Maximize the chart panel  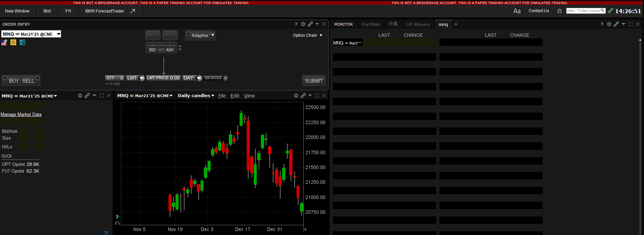(317, 96)
